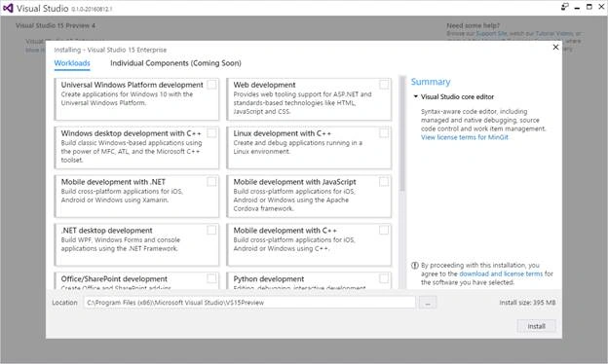This screenshot has height=364, width=608.
Task: Click Universal Windows Platform development title text
Action: (132, 85)
